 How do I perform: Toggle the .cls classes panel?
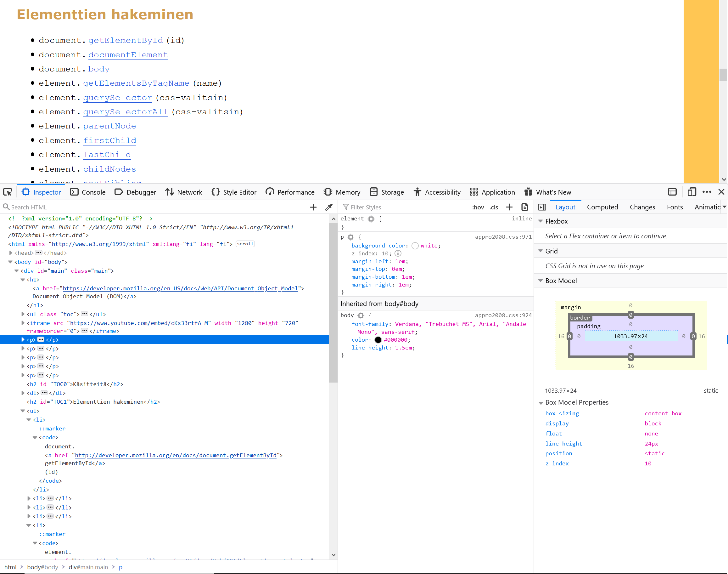494,207
